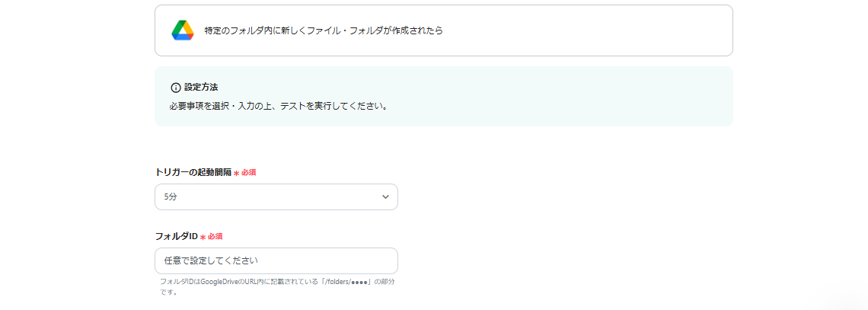Click the info icon beside 設定方法
This screenshot has height=310, width=868.
point(176,88)
